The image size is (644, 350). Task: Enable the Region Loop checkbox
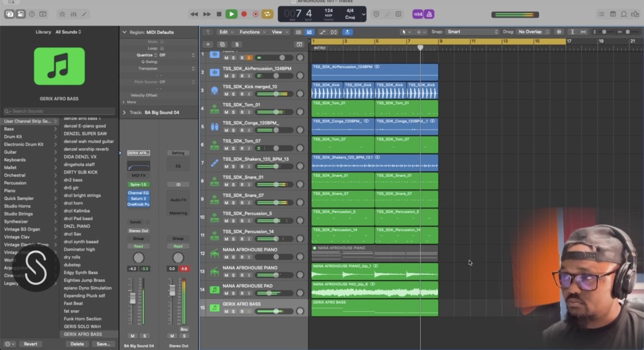coord(162,48)
